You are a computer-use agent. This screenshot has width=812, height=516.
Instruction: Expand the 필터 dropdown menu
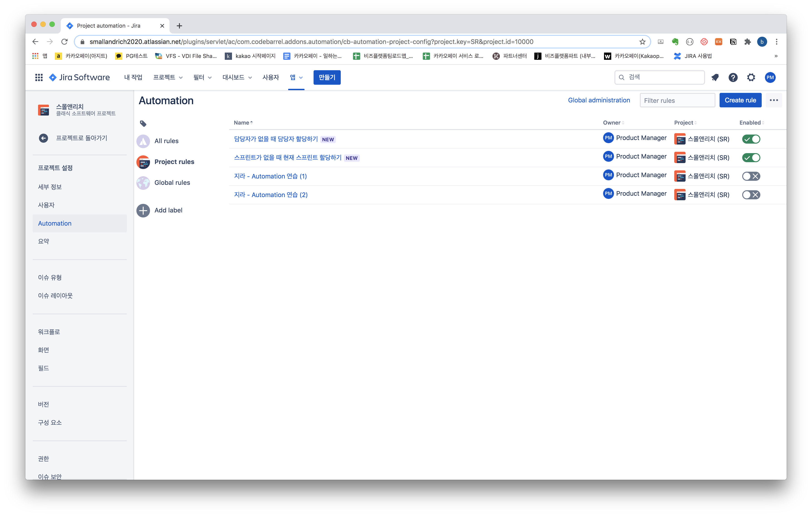pos(202,77)
